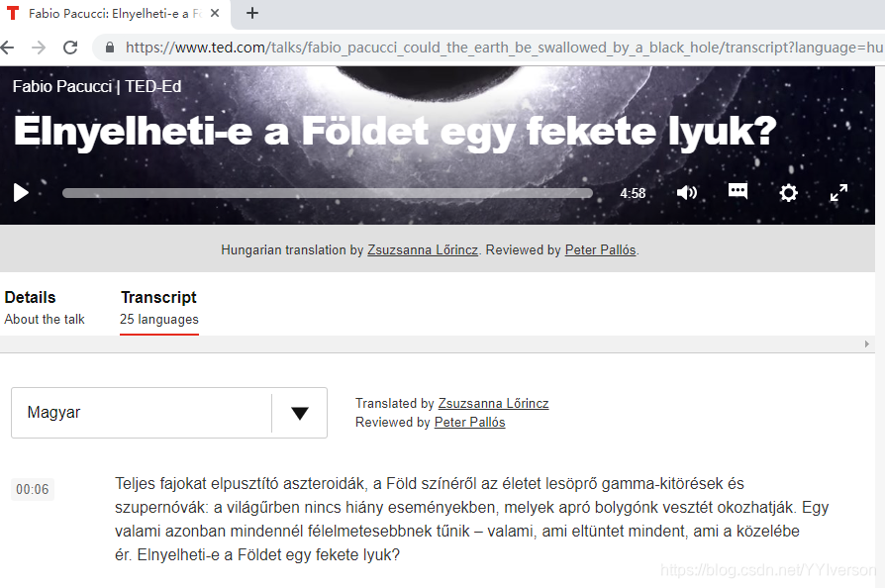Image resolution: width=885 pixels, height=588 pixels.
Task: Click transcript paragraph starting 'Teljes fajokat'
Action: [472, 519]
